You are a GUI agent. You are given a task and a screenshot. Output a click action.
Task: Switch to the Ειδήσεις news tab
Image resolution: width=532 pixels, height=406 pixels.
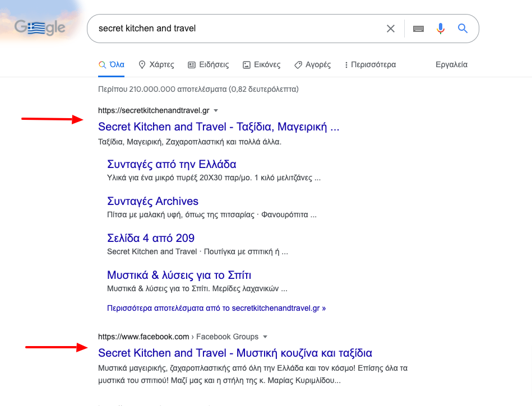[x=209, y=64]
